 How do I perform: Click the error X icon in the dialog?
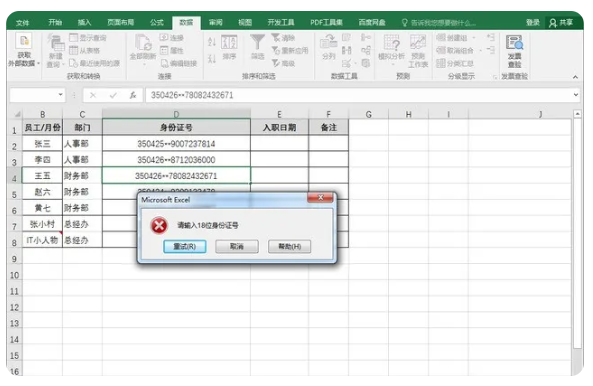click(159, 226)
